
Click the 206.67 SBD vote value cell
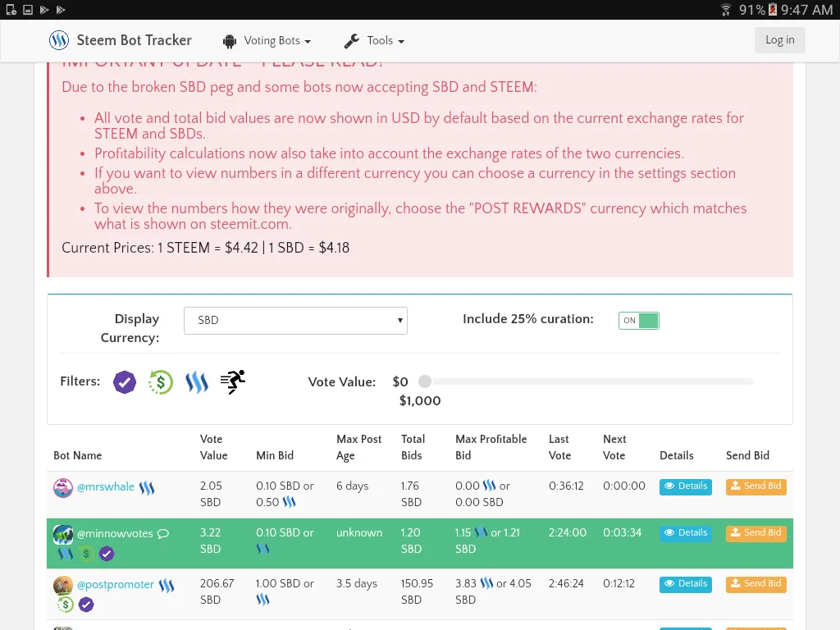pyautogui.click(x=217, y=591)
